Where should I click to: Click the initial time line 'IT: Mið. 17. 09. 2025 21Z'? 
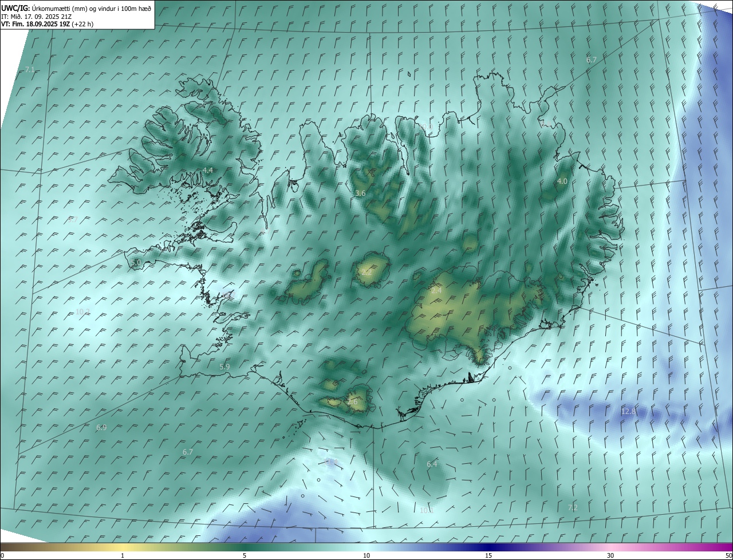[36, 16]
